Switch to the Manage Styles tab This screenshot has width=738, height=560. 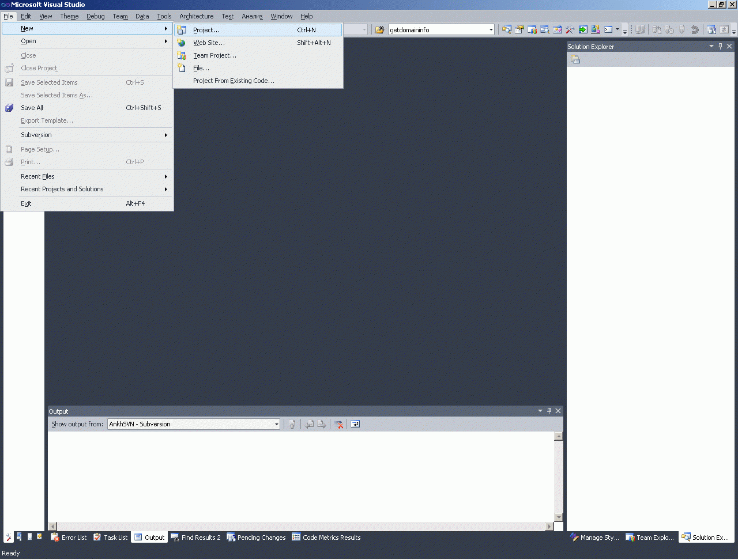tap(594, 538)
